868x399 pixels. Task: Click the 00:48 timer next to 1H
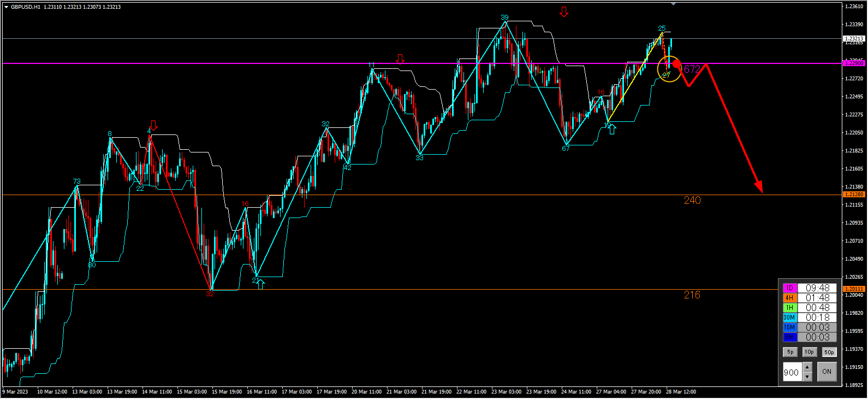(817, 308)
